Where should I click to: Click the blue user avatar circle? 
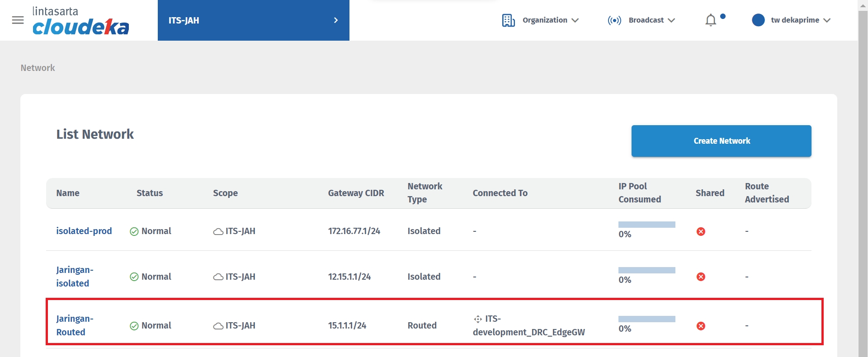[758, 20]
